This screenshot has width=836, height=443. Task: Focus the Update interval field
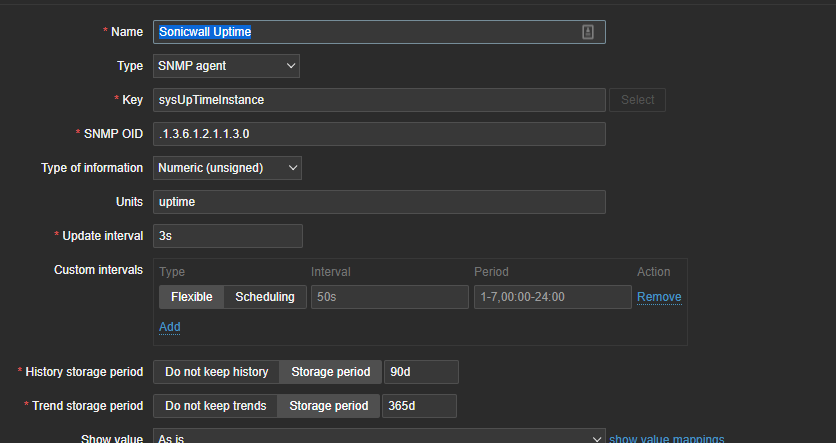tap(227, 236)
